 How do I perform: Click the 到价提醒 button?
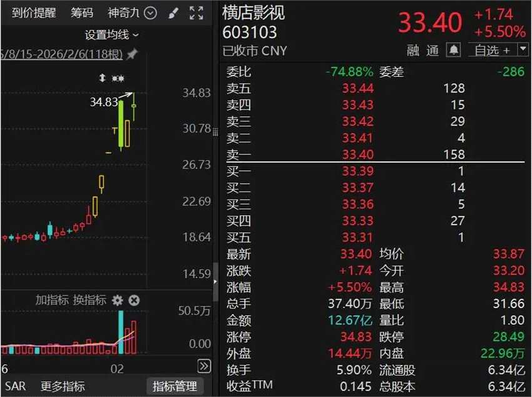tap(34, 13)
